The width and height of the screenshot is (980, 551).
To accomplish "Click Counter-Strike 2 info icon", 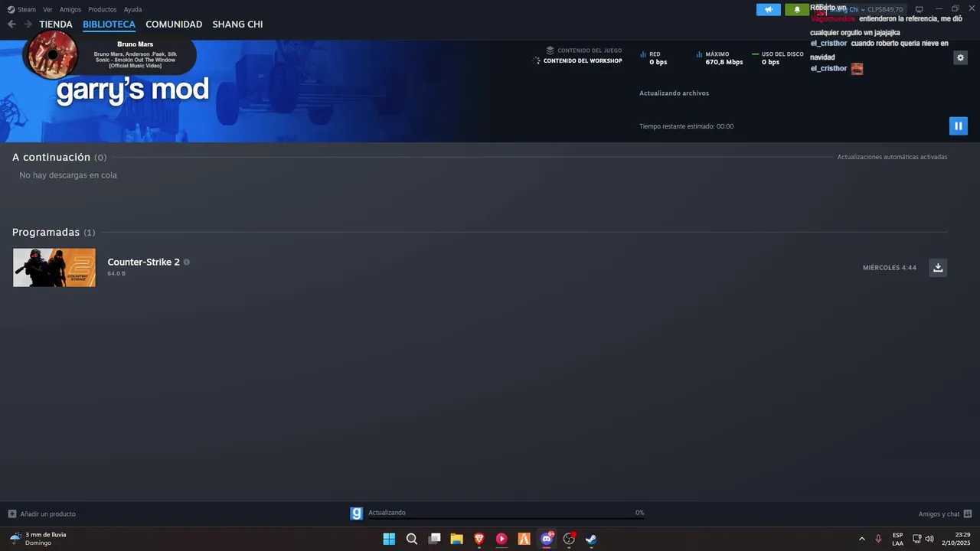I will [x=187, y=262].
